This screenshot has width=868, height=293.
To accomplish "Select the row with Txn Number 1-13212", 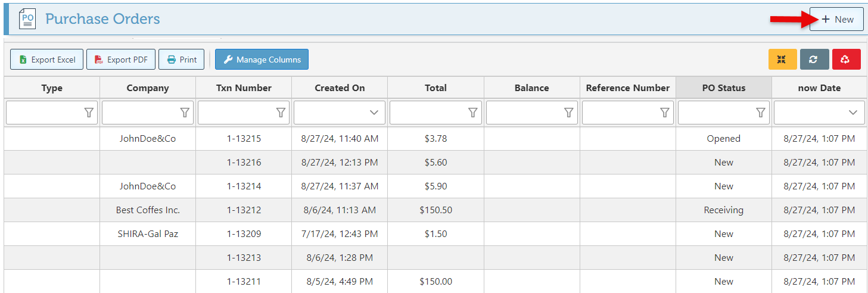I will (244, 210).
